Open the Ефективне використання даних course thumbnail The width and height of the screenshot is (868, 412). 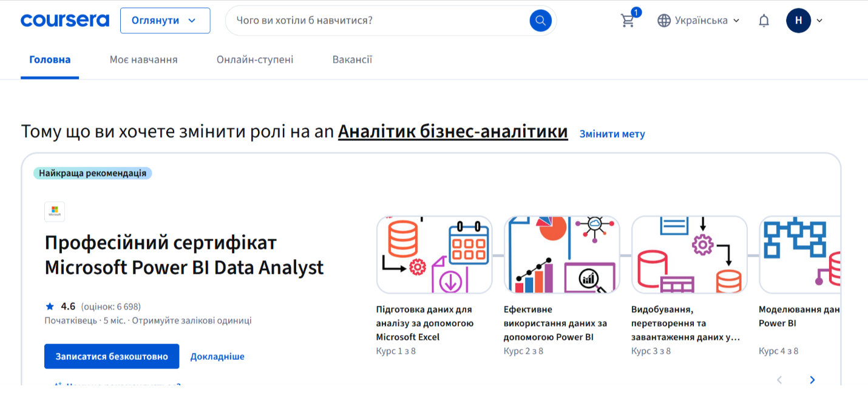561,255
